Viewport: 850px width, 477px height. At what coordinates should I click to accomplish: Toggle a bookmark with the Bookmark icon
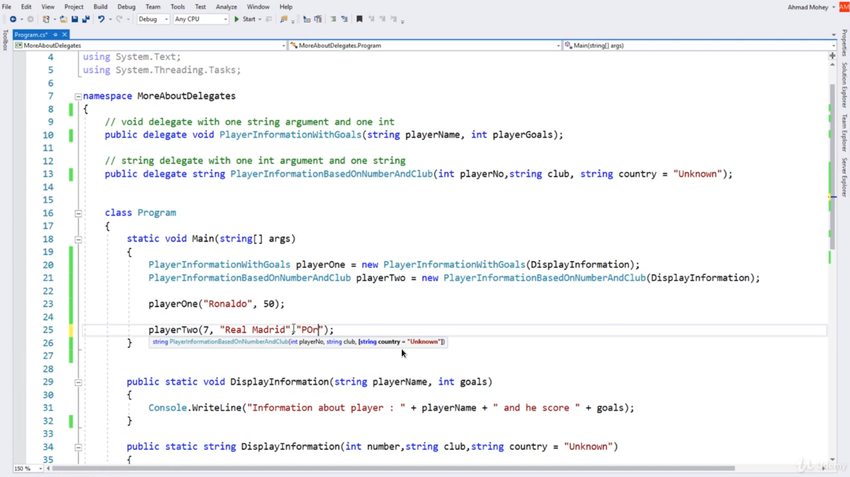pyautogui.click(x=359, y=19)
